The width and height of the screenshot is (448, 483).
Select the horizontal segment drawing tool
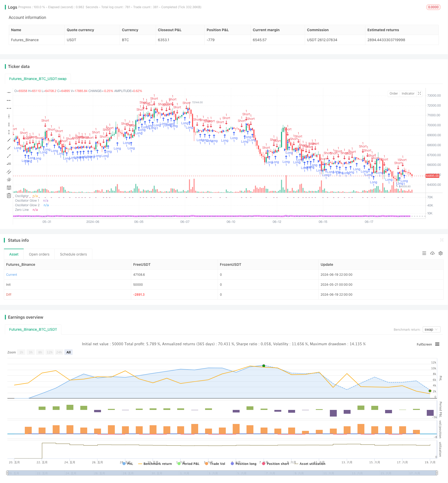pos(9,108)
